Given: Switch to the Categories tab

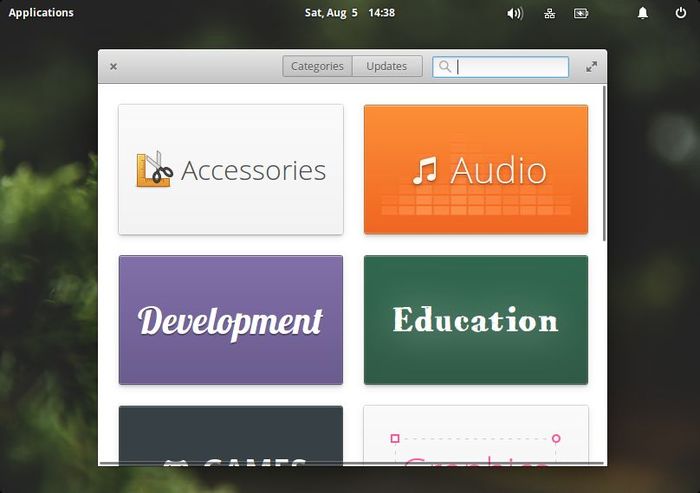Looking at the screenshot, I should click(317, 67).
